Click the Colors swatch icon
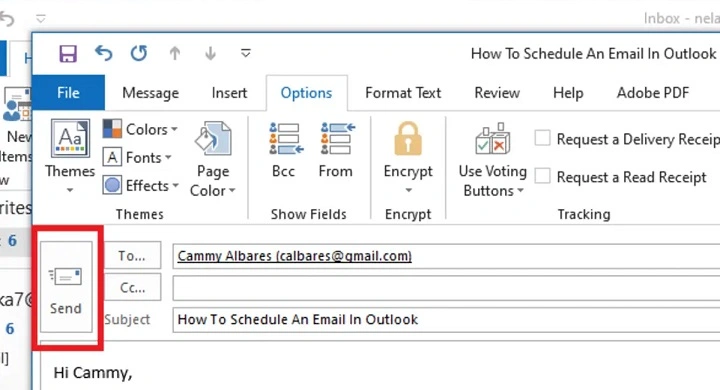Image resolution: width=720 pixels, height=390 pixels. click(x=112, y=129)
